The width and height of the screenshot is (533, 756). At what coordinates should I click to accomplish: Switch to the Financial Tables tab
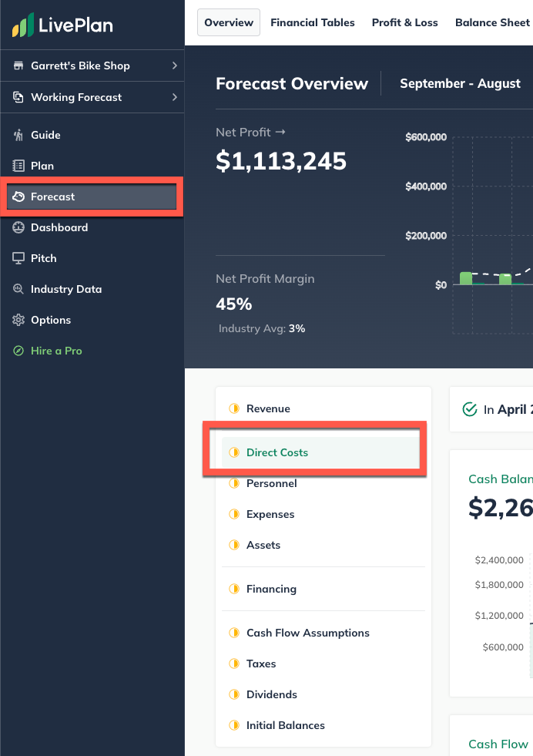312,22
